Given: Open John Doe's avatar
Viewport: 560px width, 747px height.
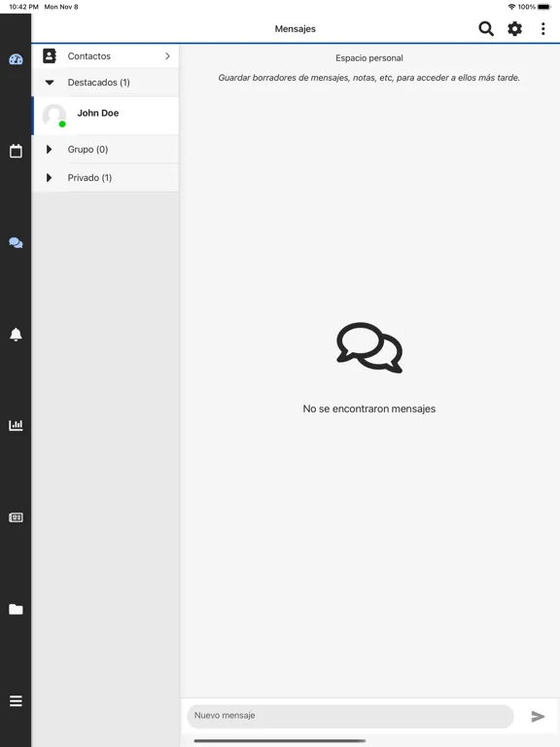Looking at the screenshot, I should 53,116.
